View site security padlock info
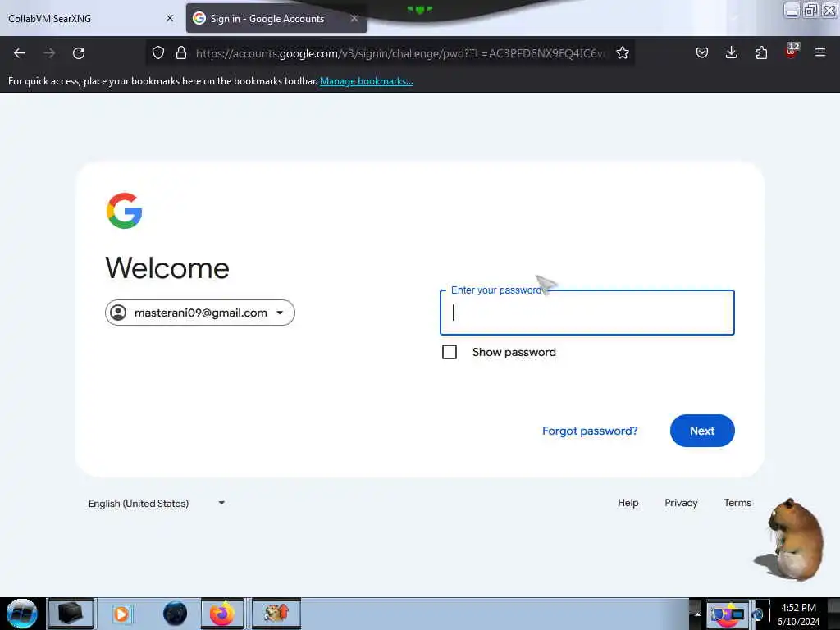This screenshot has width=840, height=630. click(181, 52)
